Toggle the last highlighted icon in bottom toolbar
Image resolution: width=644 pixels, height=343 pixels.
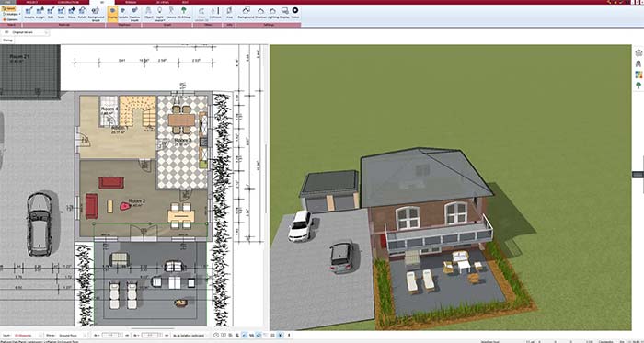tap(281, 336)
